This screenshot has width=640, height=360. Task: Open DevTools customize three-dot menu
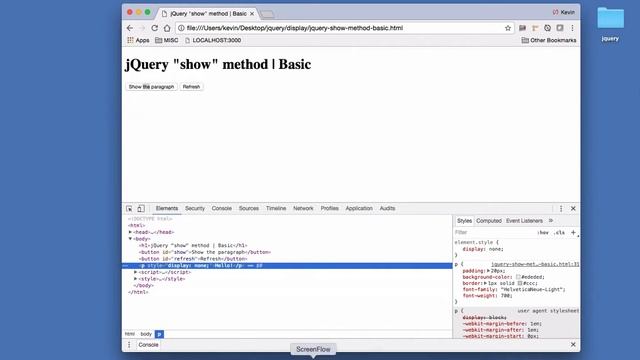pos(561,209)
